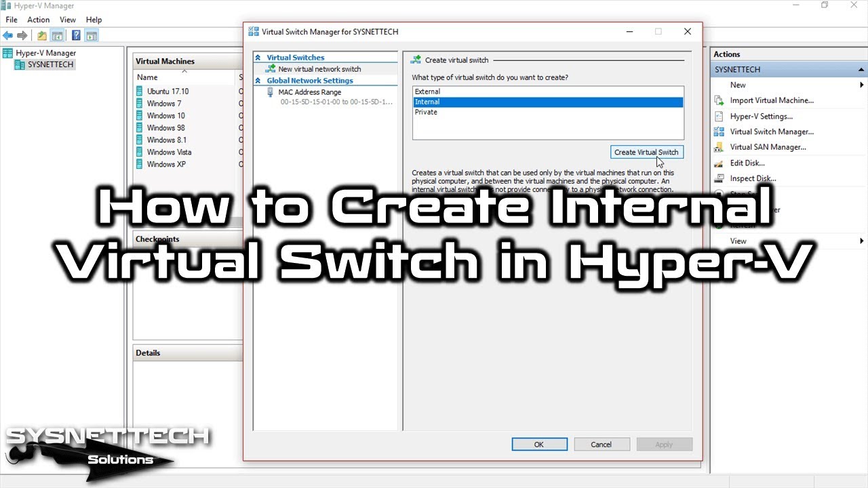Image resolution: width=868 pixels, height=488 pixels.
Task: Click the Windows 8.1 VM icon
Action: [140, 140]
